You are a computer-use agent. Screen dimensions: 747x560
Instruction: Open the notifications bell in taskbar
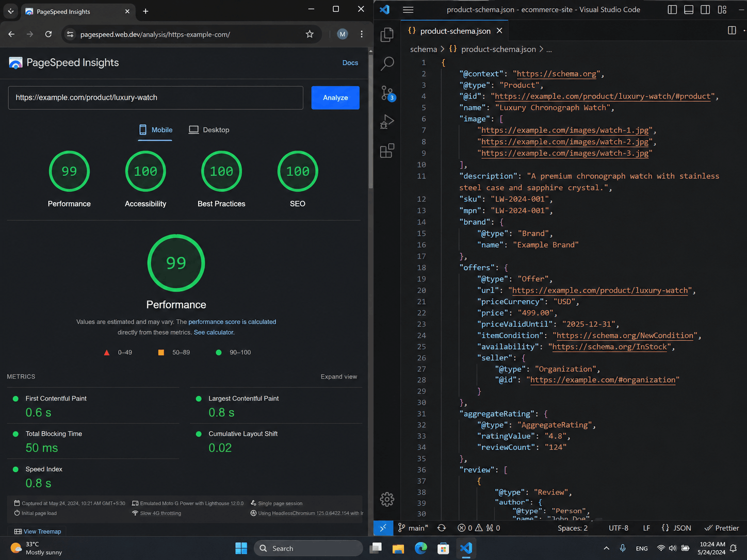pyautogui.click(x=733, y=548)
